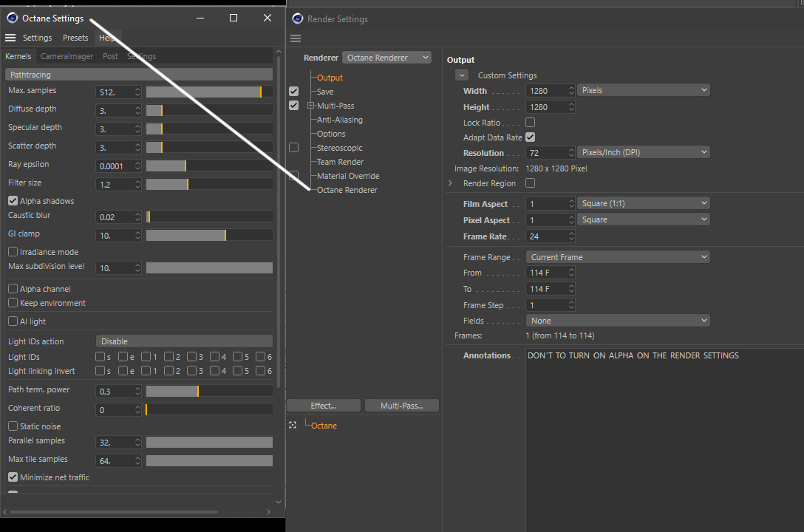Image resolution: width=804 pixels, height=532 pixels.
Task: Click the Diffuse depth value field
Action: (115, 111)
